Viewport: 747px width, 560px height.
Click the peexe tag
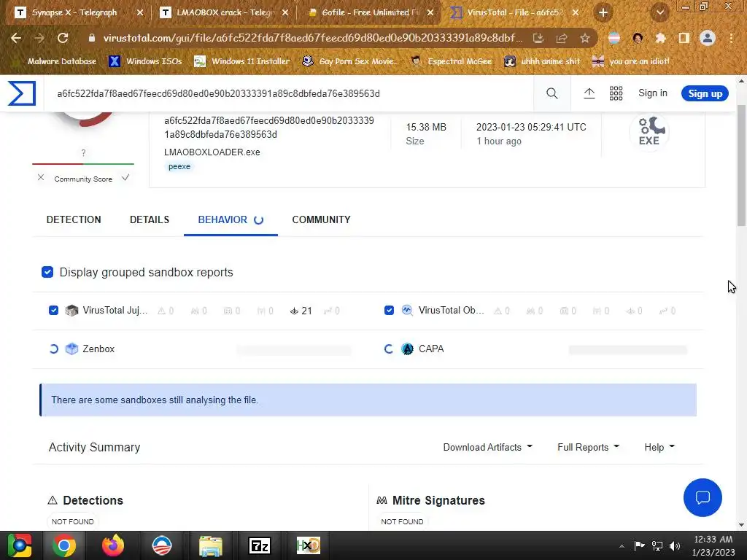click(x=179, y=166)
